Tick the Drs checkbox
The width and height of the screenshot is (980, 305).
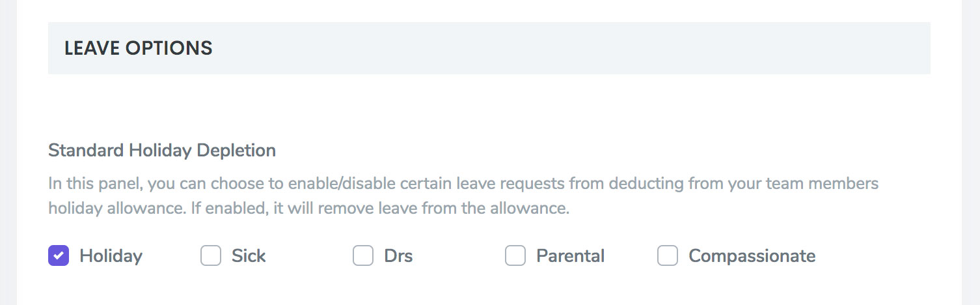(x=363, y=255)
